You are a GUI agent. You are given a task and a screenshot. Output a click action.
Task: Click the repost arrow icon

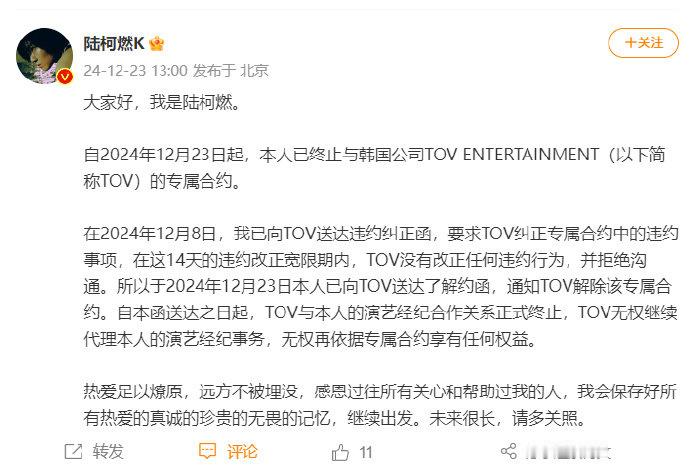[x=73, y=452]
